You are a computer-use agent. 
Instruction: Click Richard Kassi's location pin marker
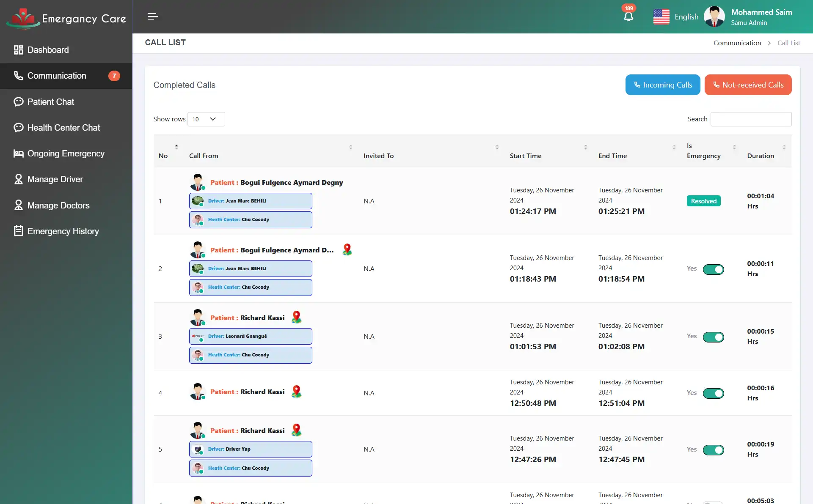(x=296, y=316)
